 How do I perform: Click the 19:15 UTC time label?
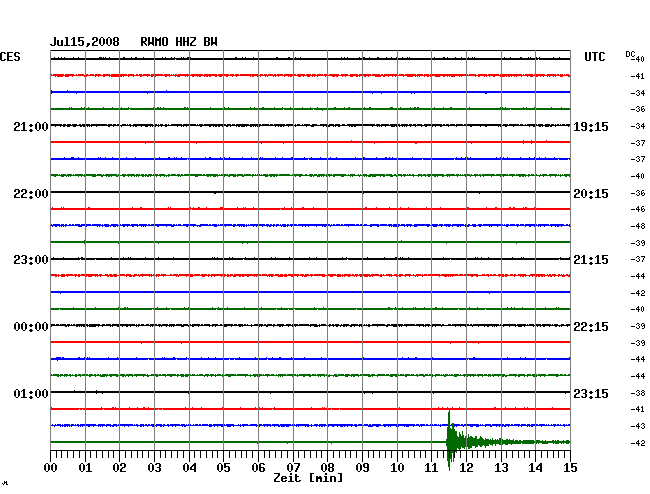(591, 126)
